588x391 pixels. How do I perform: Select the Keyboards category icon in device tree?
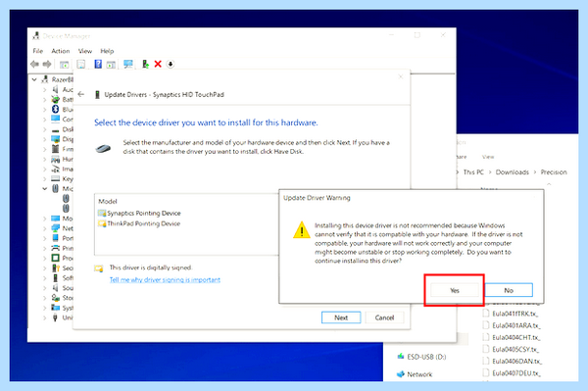point(55,178)
